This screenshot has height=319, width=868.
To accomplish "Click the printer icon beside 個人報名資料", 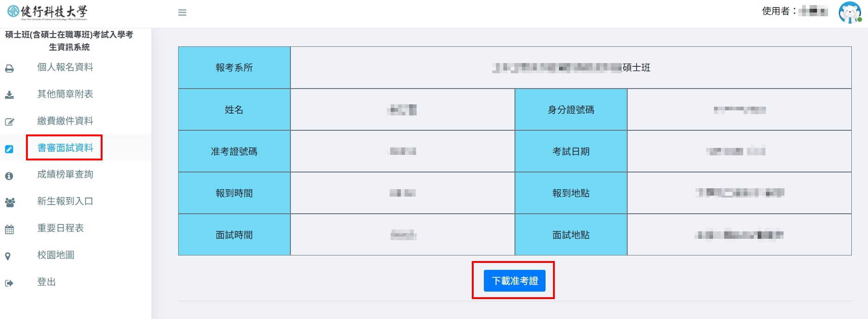I will (9, 69).
